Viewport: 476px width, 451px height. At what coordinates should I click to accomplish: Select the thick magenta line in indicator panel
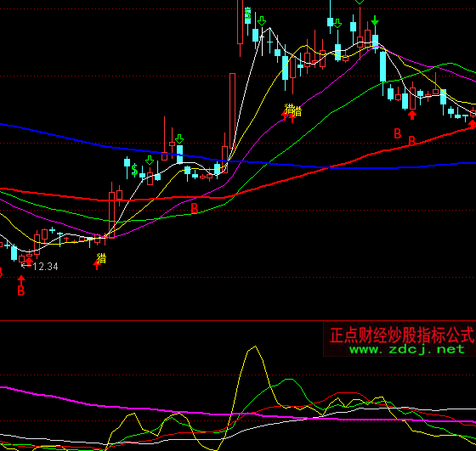click(238, 414)
